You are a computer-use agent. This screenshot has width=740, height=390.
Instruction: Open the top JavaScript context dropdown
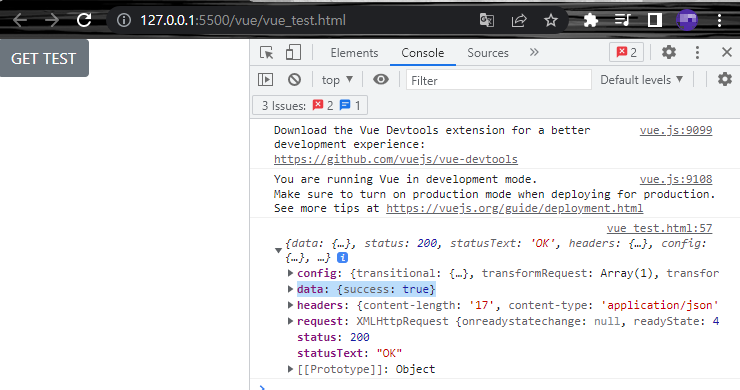tap(337, 80)
